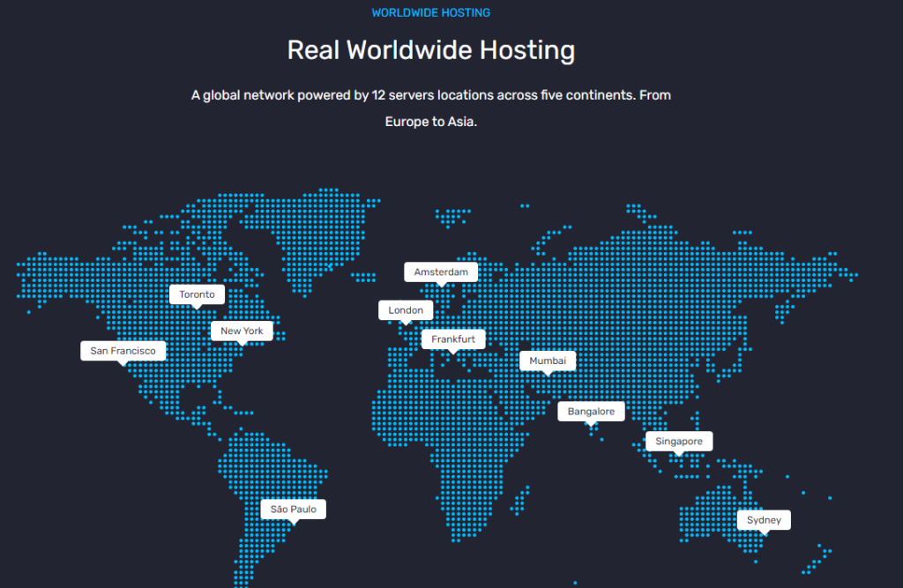Click the Real Worldwide Hosting heading
This screenshot has width=903, height=588.
(430, 50)
